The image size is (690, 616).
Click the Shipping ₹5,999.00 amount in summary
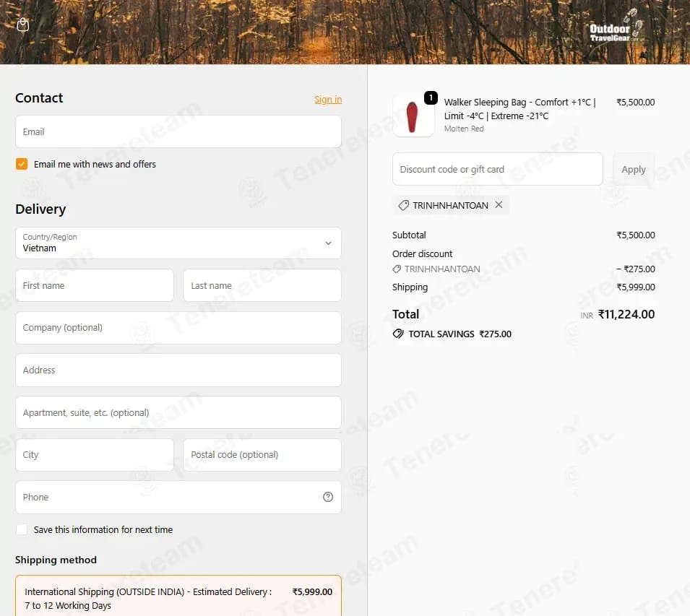635,287
